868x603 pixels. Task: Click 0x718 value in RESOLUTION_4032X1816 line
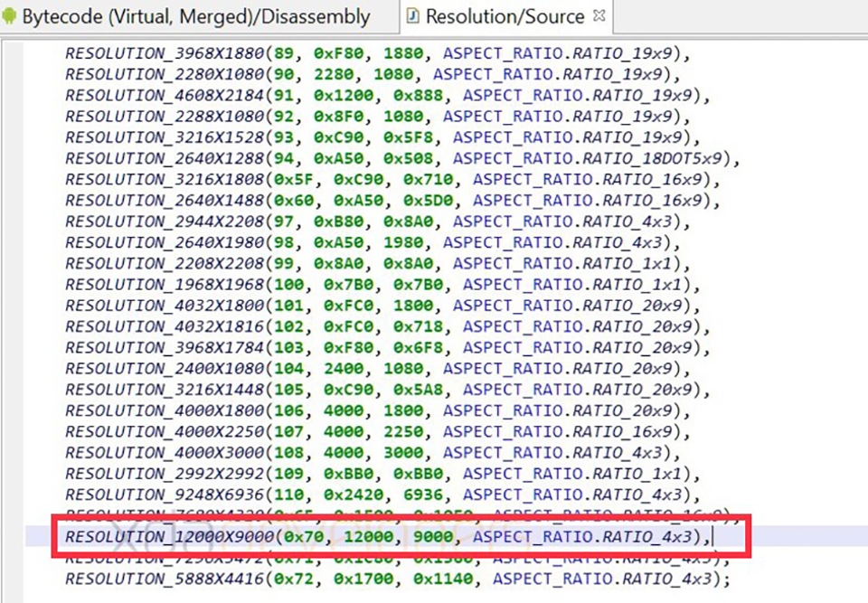(419, 327)
